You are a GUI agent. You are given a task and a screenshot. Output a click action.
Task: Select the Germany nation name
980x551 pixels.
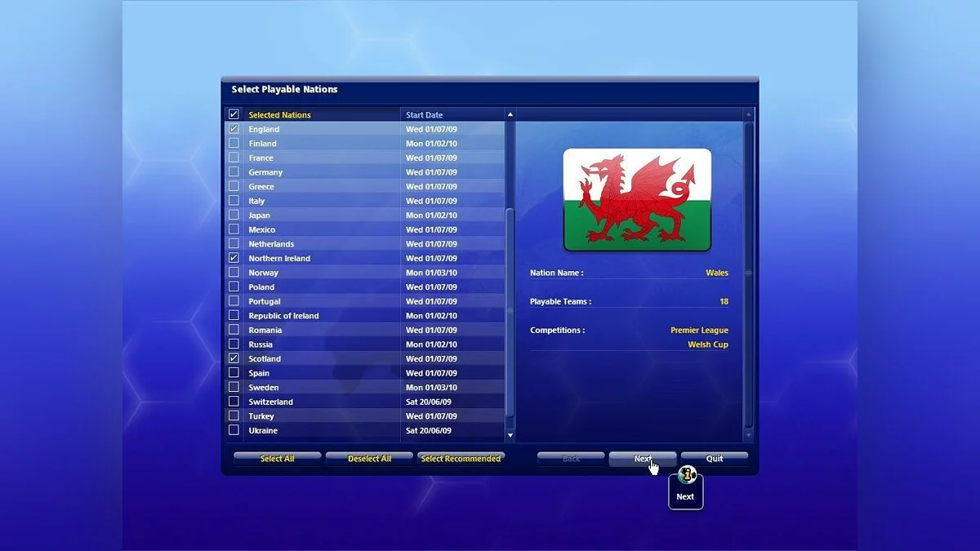click(265, 172)
